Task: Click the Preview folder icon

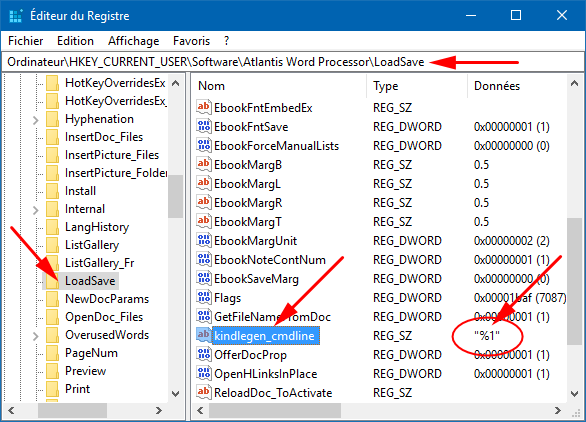Action: (52, 370)
